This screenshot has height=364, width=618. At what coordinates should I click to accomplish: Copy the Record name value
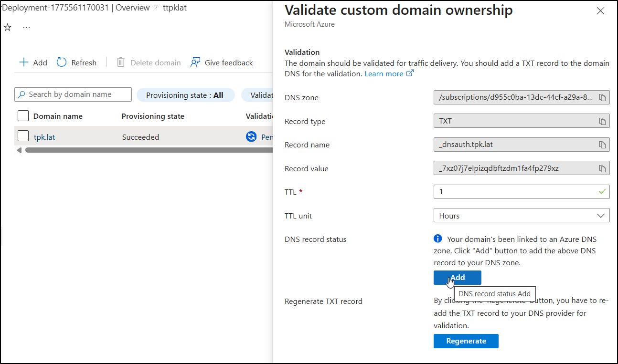click(602, 145)
